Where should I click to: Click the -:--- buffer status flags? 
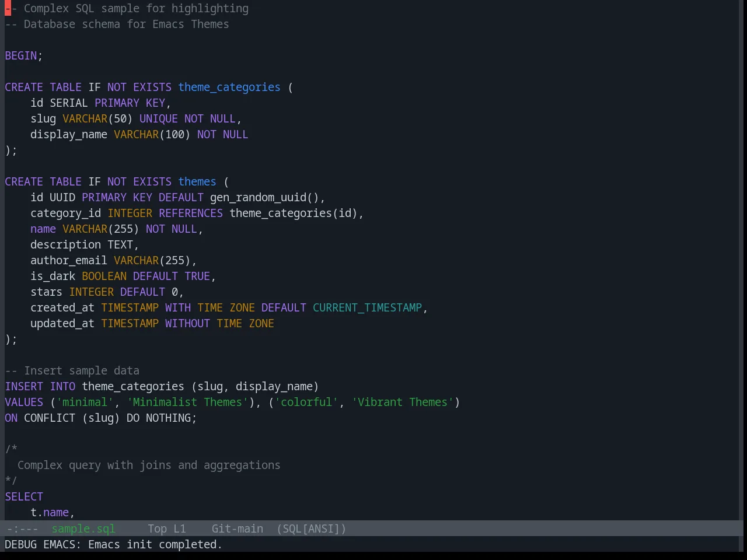coord(22,528)
